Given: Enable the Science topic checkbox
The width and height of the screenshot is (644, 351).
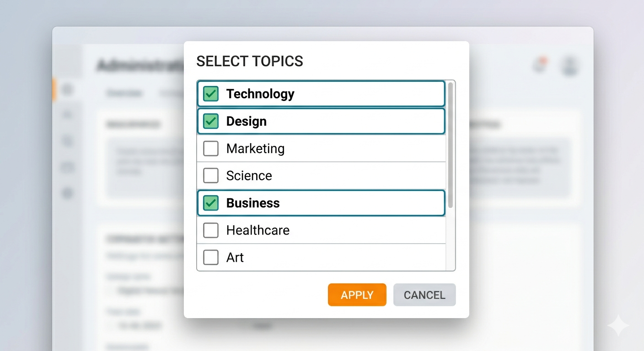Looking at the screenshot, I should tap(211, 175).
